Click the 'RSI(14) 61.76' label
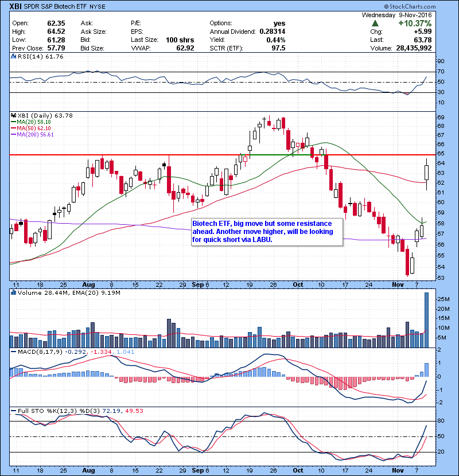The image size is (459, 476). click(40, 56)
